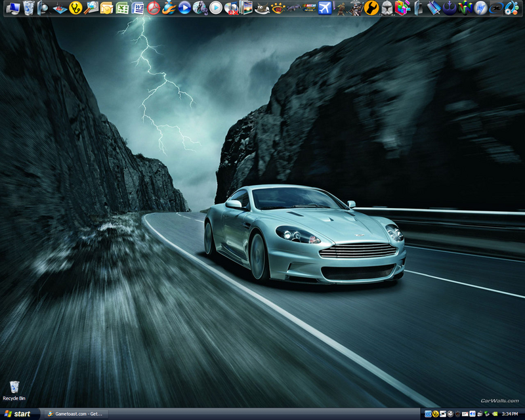Open the volume speaker tray icon
Viewport: 525px width, 420px height.
[x=472, y=414]
